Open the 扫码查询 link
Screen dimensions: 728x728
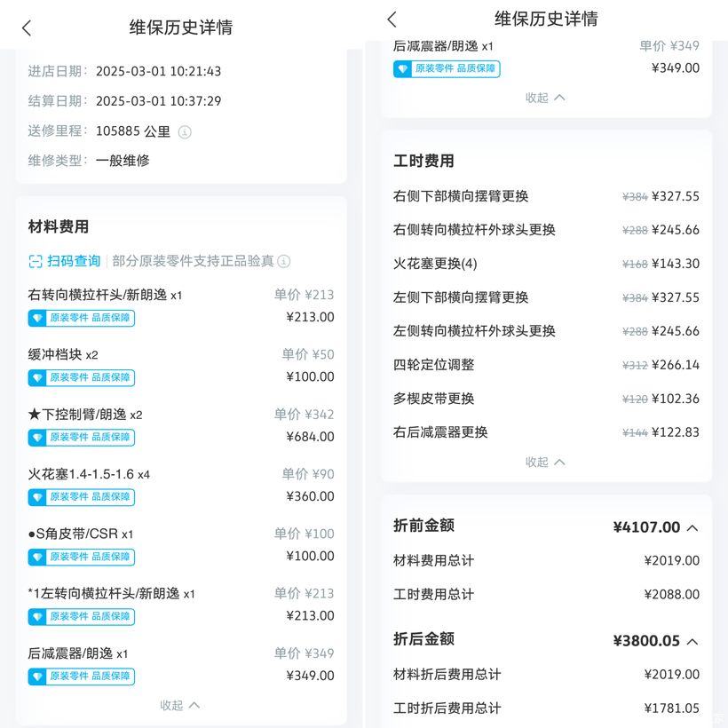[x=74, y=262]
